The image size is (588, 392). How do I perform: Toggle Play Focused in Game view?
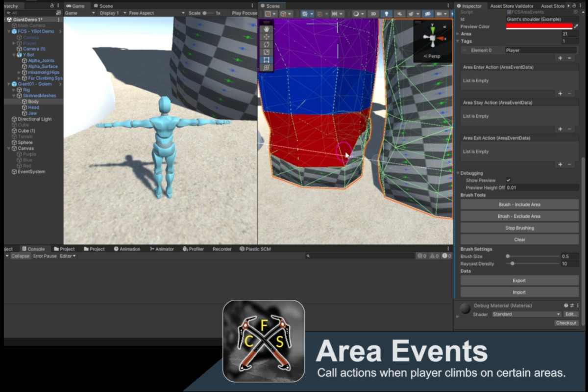point(244,13)
